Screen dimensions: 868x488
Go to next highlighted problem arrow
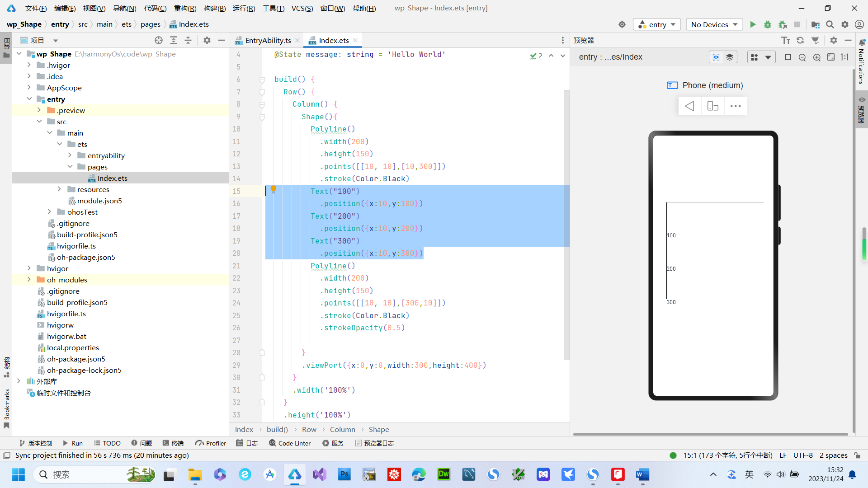coord(563,56)
